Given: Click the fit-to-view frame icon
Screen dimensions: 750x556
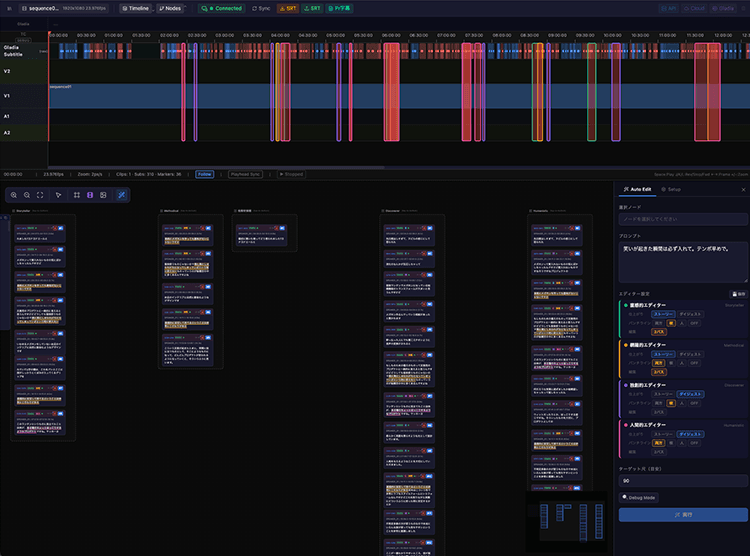Looking at the screenshot, I should pos(40,195).
